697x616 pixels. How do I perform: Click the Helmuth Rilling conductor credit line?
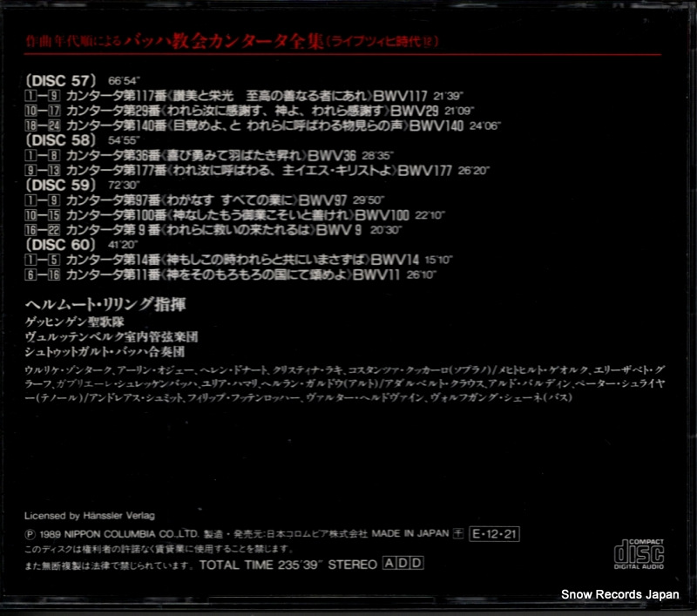(x=105, y=304)
